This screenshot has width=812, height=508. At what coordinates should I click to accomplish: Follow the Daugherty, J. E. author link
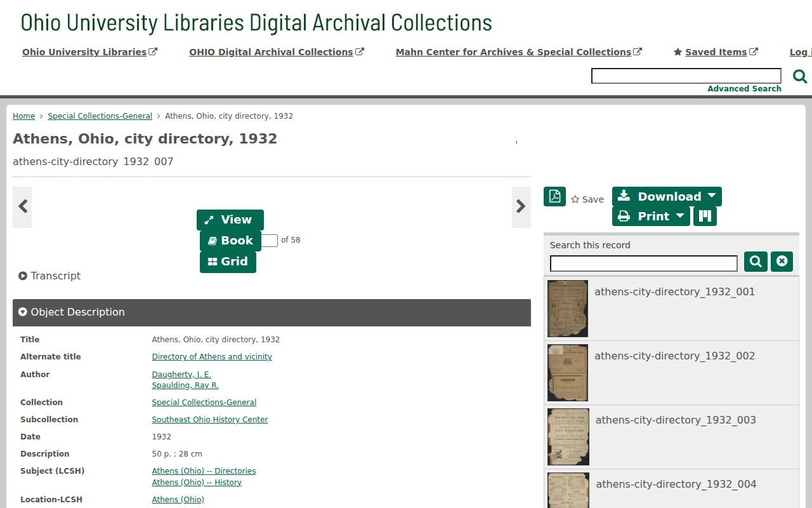pos(181,375)
